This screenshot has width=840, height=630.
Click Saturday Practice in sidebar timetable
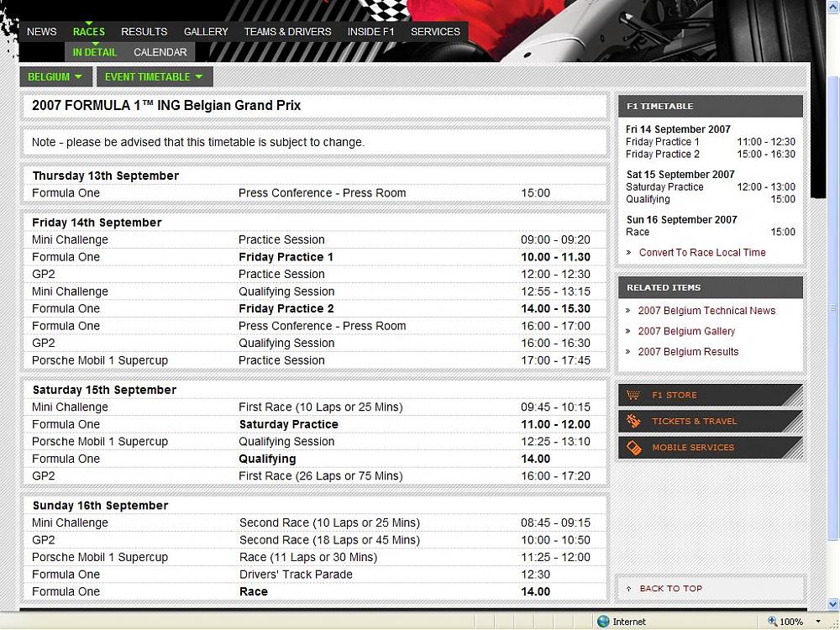tap(664, 187)
